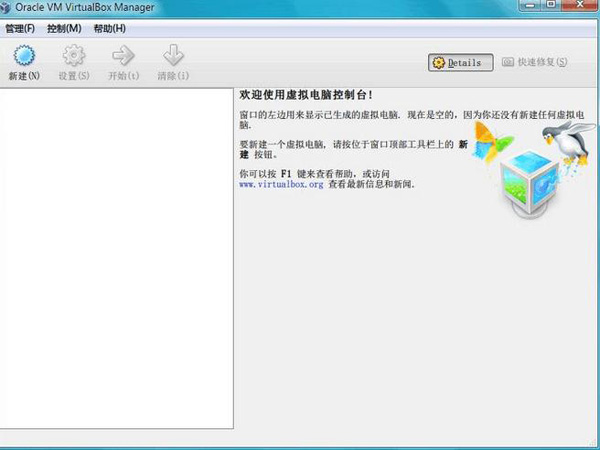
Task: Click the 设置 (Settings) gear icon
Action: tap(73, 56)
